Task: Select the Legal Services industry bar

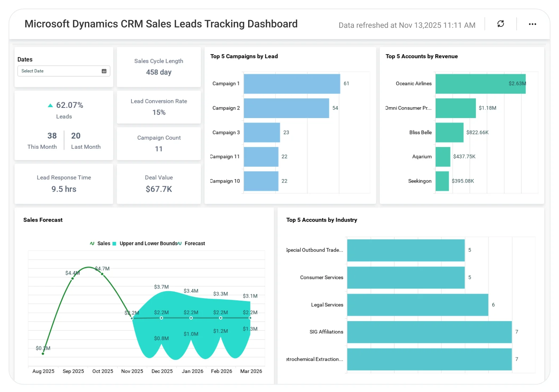Action: tap(418, 305)
